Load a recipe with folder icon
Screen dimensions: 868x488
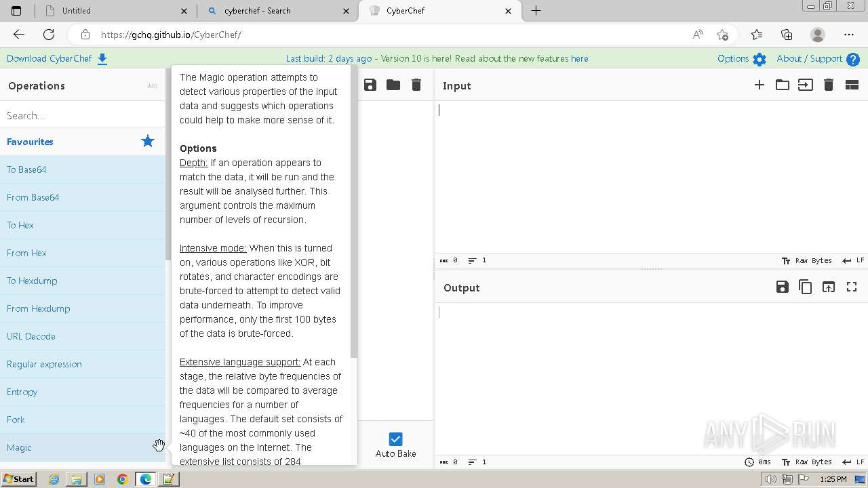393,85
